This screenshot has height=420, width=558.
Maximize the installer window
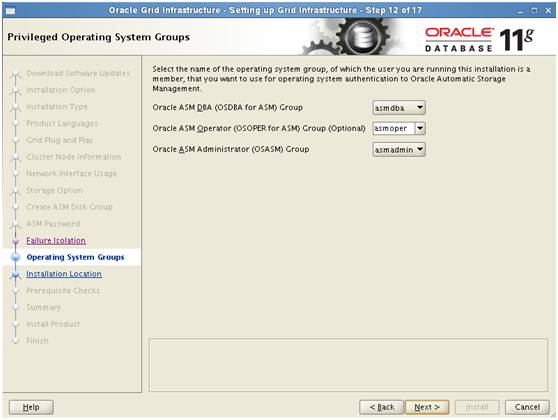click(534, 11)
